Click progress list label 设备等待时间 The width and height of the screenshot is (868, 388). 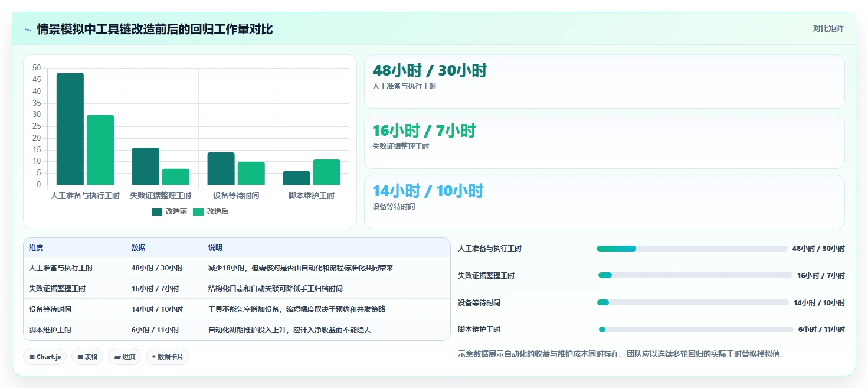[479, 302]
